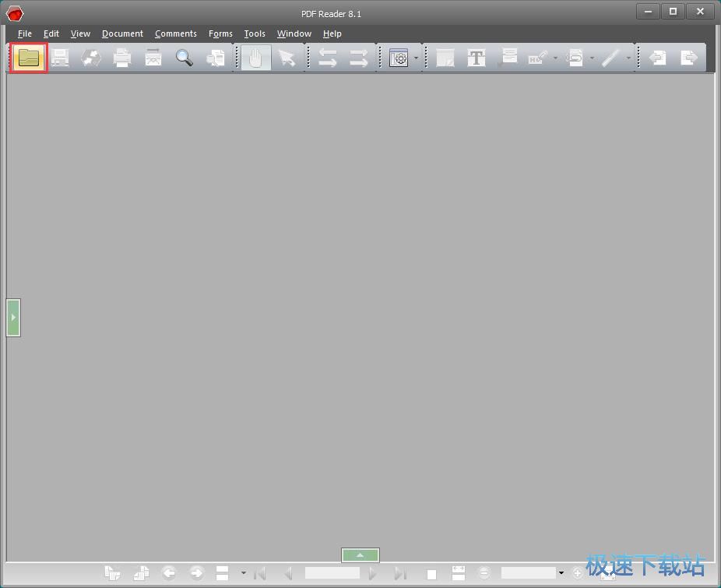Click the gear window settings icon

(x=399, y=58)
